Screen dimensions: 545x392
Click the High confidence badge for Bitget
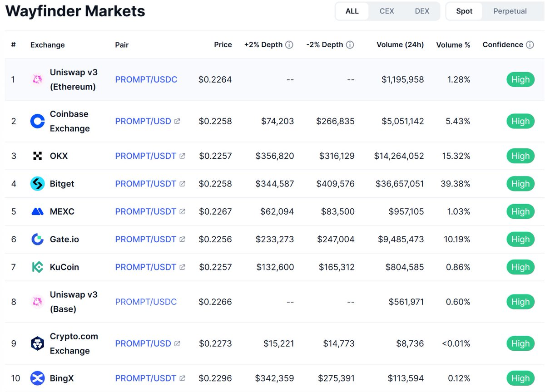point(520,184)
